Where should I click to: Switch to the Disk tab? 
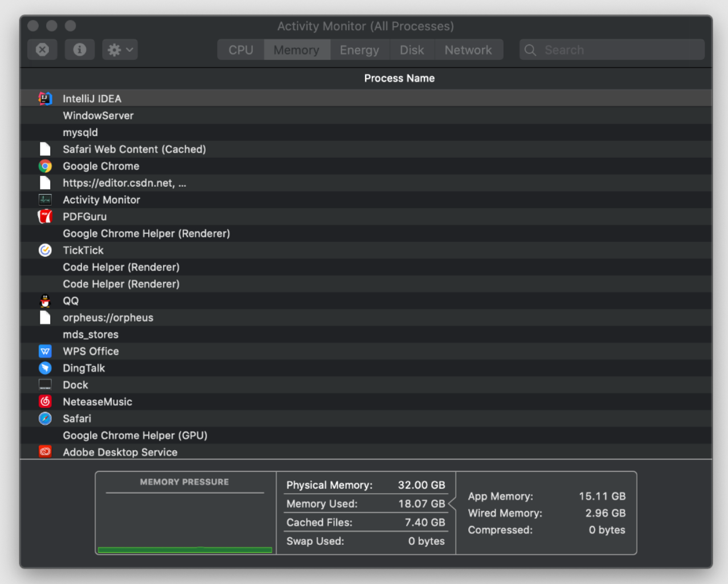coord(412,50)
